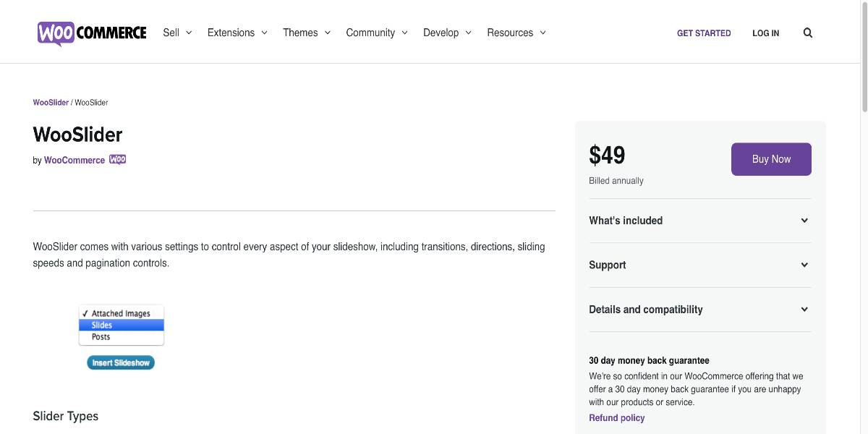Click the Billed annually text
The width and height of the screenshot is (868, 434).
point(616,181)
